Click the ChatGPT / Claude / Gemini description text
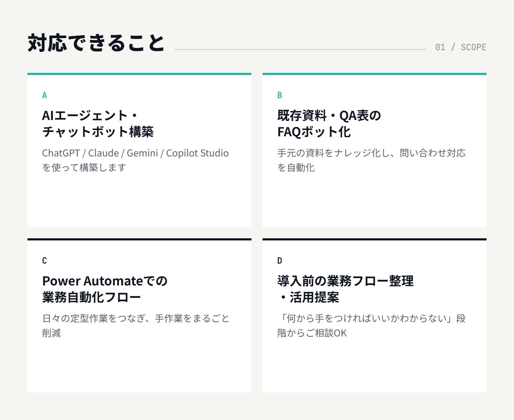Image resolution: width=514 pixels, height=420 pixels. click(135, 160)
